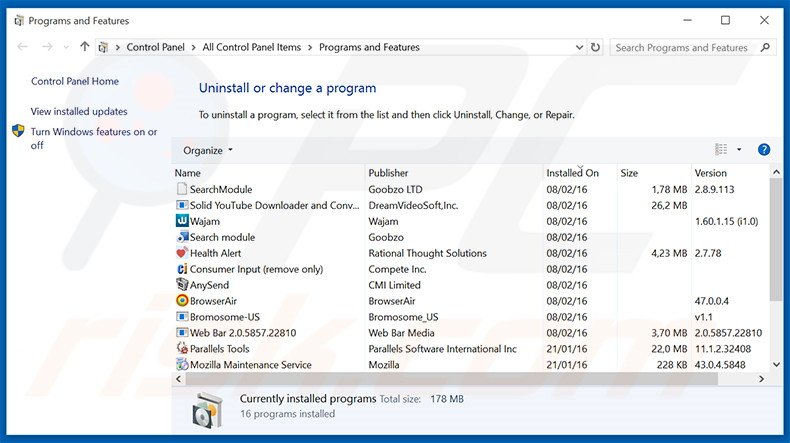
Task: Click the 26,2 MB size cell
Action: (669, 205)
